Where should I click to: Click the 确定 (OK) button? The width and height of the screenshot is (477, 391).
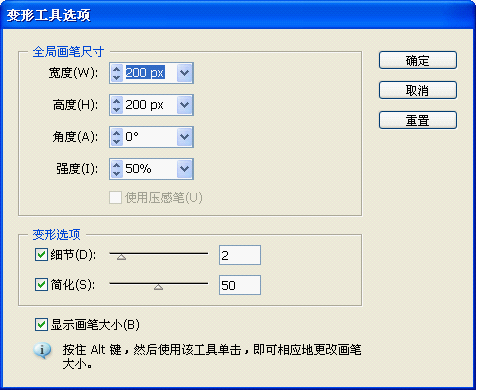[418, 60]
